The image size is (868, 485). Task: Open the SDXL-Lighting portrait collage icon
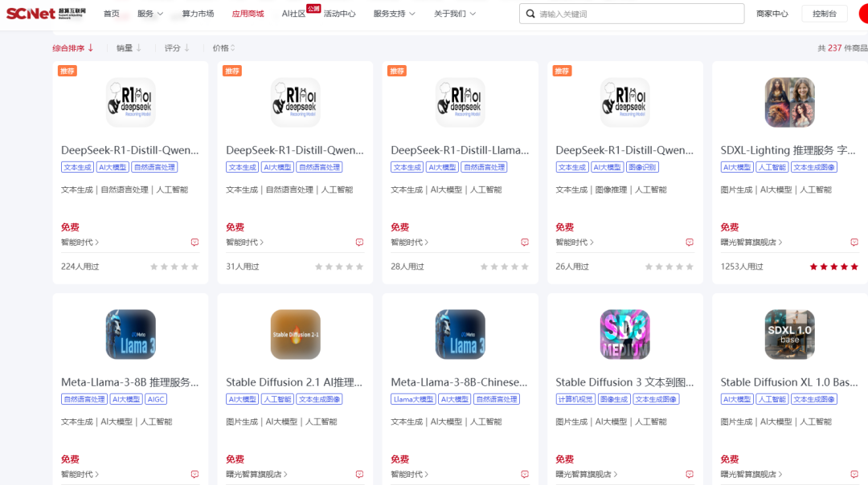(x=790, y=102)
